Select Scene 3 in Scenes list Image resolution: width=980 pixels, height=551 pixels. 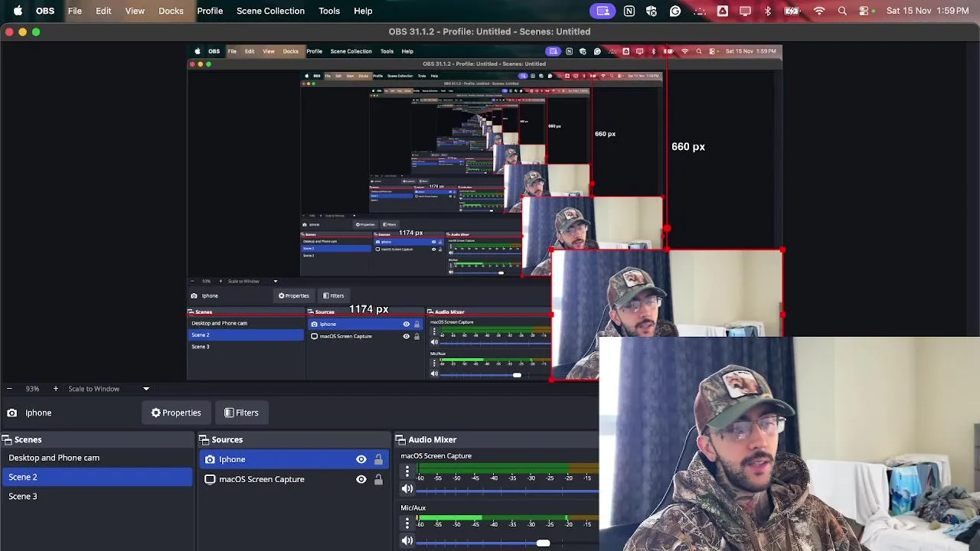[97, 496]
